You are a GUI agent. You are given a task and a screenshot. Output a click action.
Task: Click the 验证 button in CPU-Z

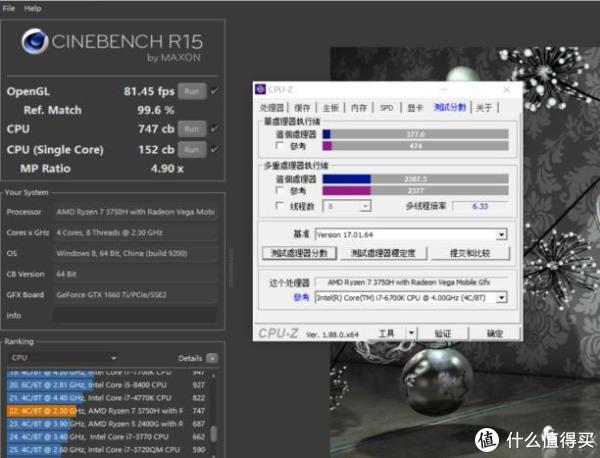pos(443,334)
